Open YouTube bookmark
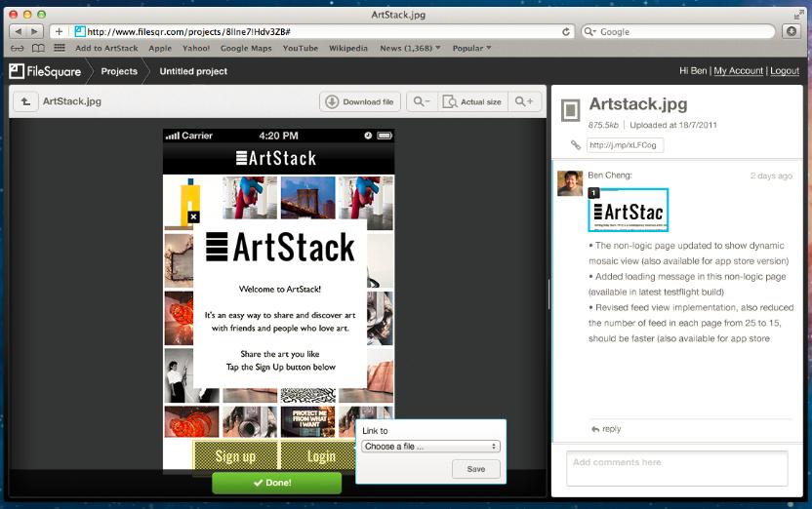This screenshot has height=509, width=812. (301, 48)
